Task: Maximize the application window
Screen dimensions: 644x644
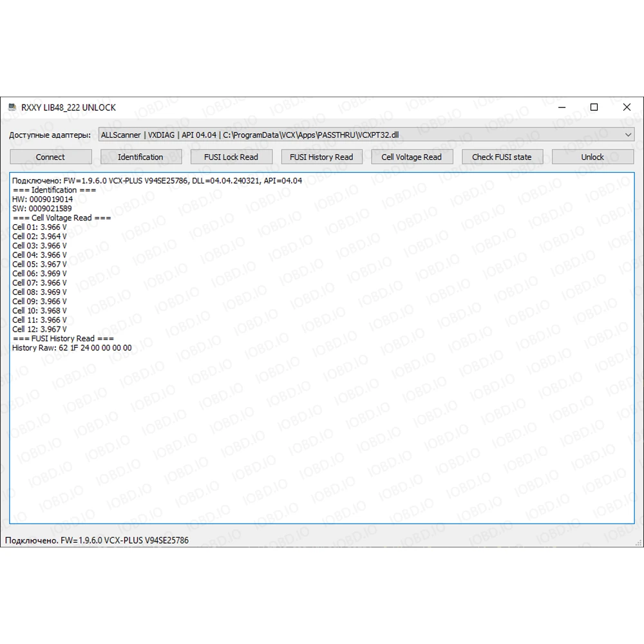Action: pos(594,108)
